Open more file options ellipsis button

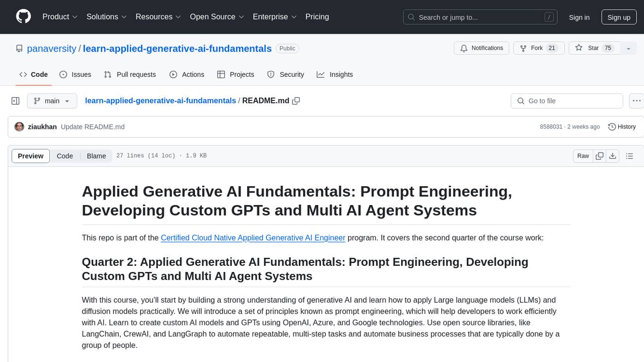636,101
